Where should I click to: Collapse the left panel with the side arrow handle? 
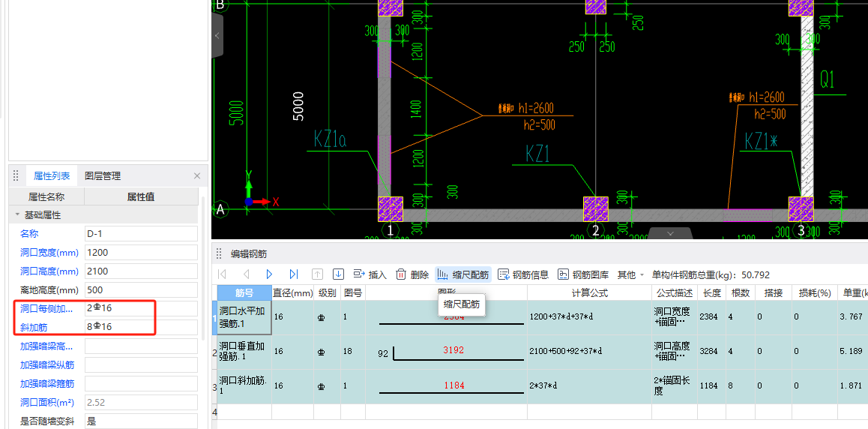point(217,35)
